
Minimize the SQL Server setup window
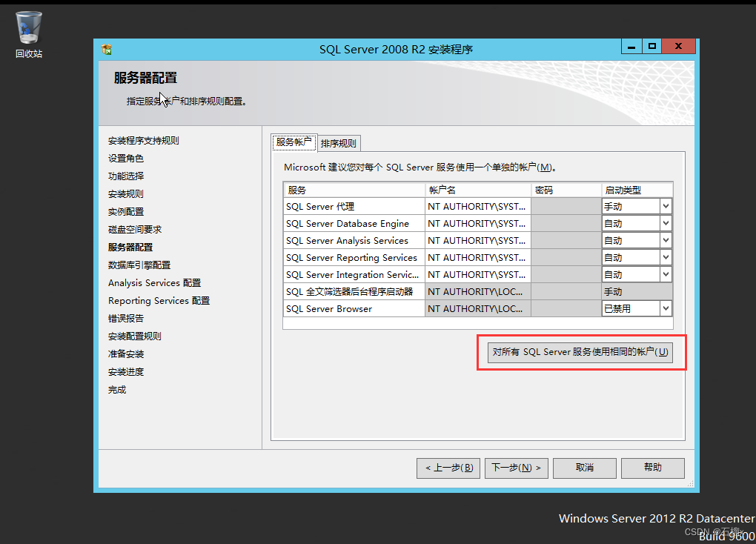click(x=631, y=46)
